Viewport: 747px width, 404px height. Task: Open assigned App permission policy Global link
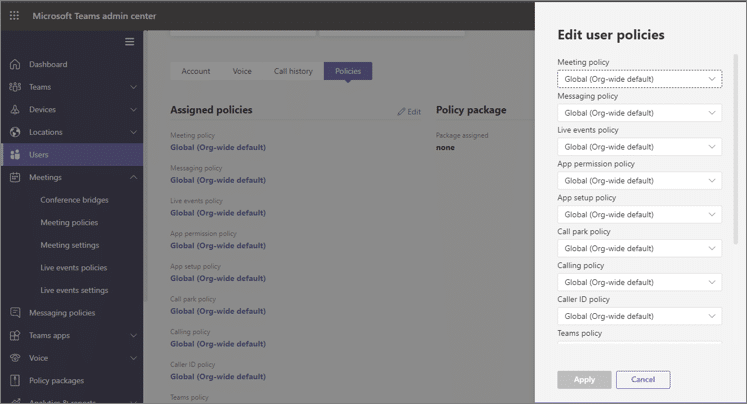218,246
